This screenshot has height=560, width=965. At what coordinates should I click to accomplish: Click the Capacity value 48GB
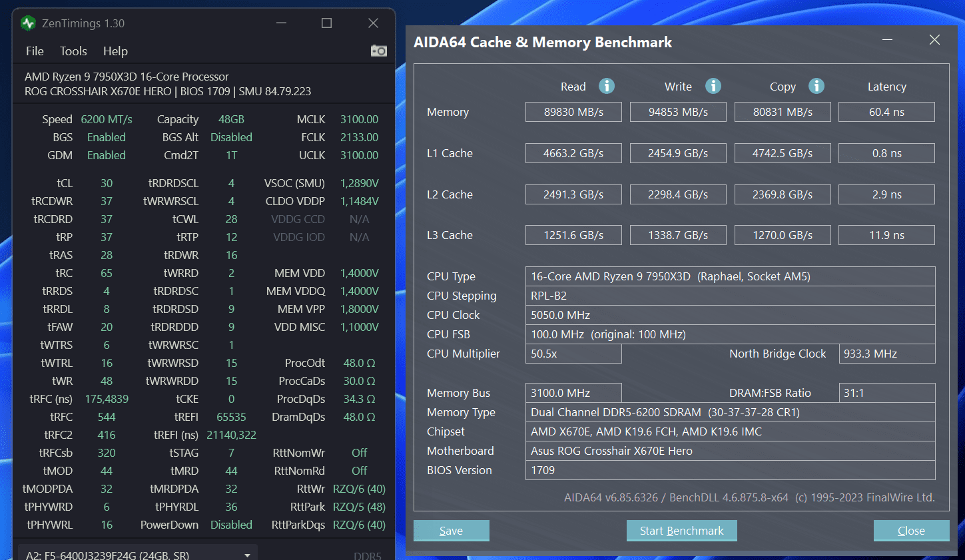click(231, 119)
